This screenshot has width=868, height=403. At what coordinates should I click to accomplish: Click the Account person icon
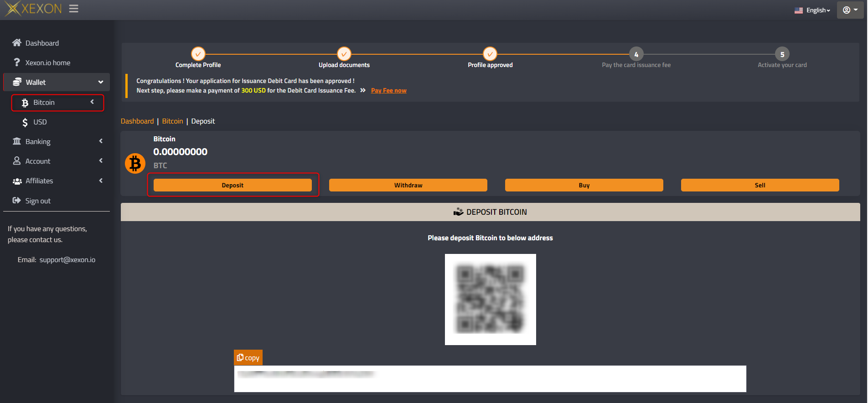click(x=17, y=161)
